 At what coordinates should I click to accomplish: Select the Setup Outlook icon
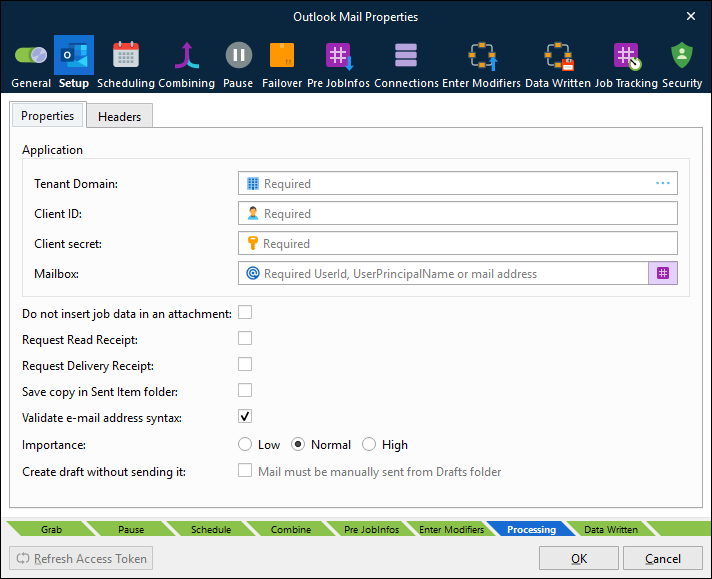click(74, 55)
